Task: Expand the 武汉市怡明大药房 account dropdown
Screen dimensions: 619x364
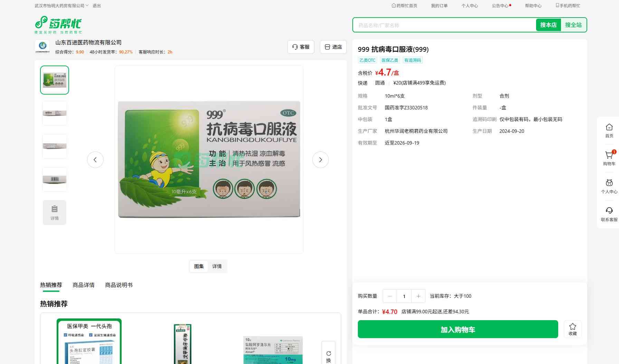Action: pos(61,6)
